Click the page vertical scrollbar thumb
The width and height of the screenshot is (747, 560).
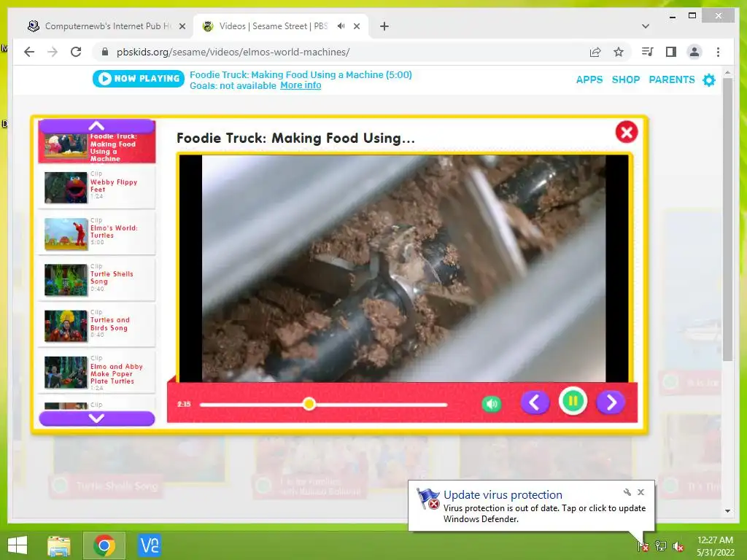click(x=727, y=219)
